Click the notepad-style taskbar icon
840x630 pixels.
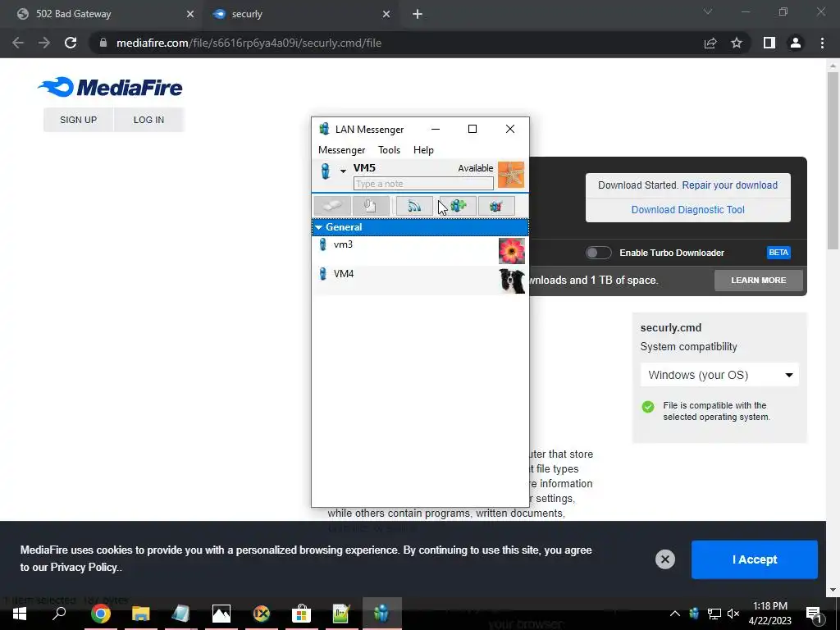pos(180,614)
